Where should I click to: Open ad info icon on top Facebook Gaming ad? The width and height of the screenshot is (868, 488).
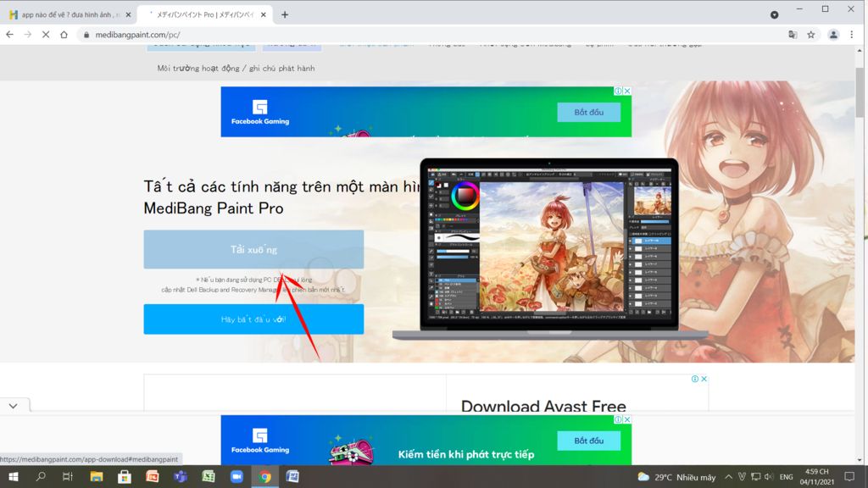[x=618, y=91]
